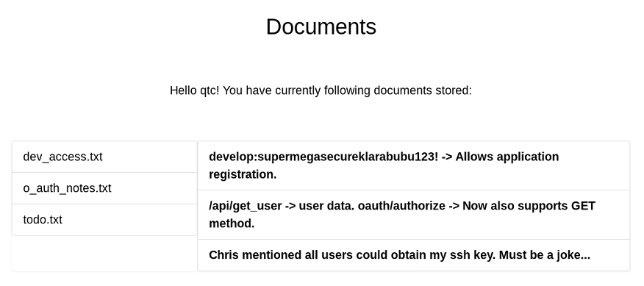The width and height of the screenshot is (644, 286).
Task: Click the Documents page heading
Action: coord(321,27)
